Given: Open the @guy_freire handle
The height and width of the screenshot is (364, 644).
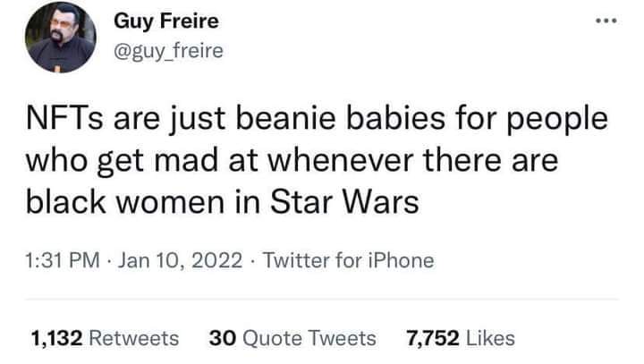Looking at the screenshot, I should [168, 51].
